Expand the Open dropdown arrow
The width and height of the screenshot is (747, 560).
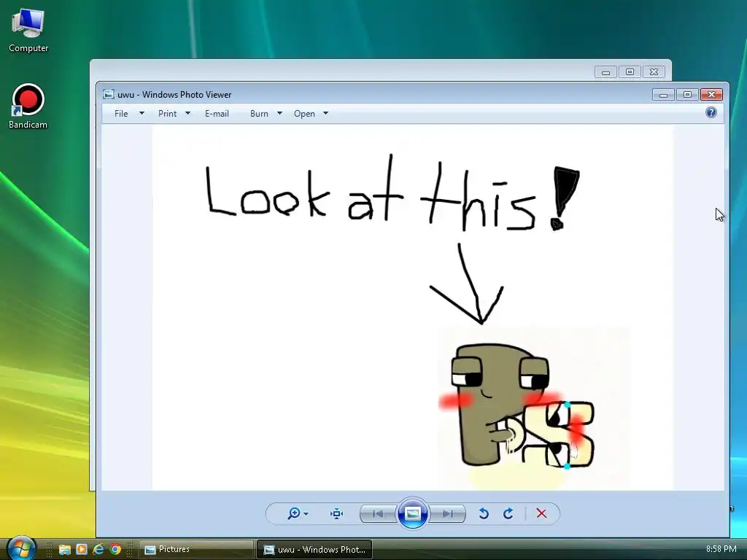tap(326, 113)
